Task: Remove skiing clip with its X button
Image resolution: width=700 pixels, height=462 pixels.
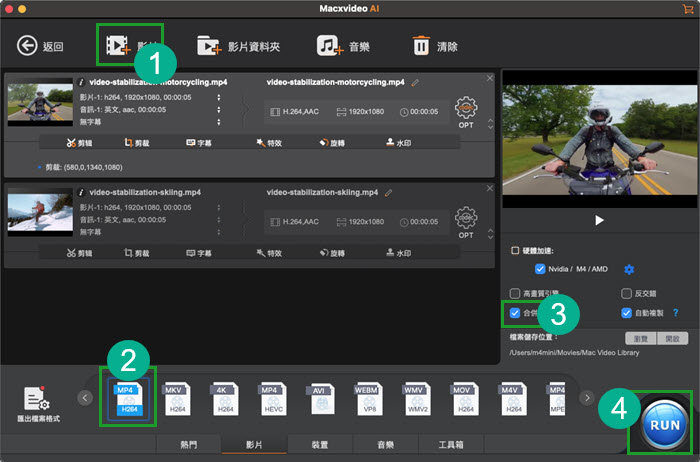Action: 490,188
